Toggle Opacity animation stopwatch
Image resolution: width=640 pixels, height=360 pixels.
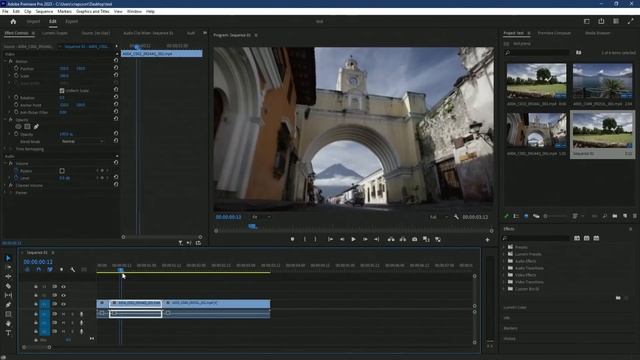tap(16, 134)
